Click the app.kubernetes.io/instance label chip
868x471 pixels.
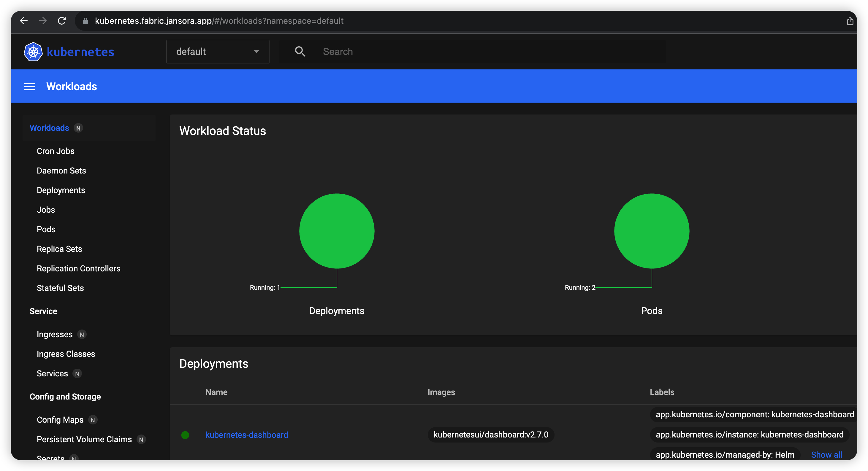tap(749, 435)
